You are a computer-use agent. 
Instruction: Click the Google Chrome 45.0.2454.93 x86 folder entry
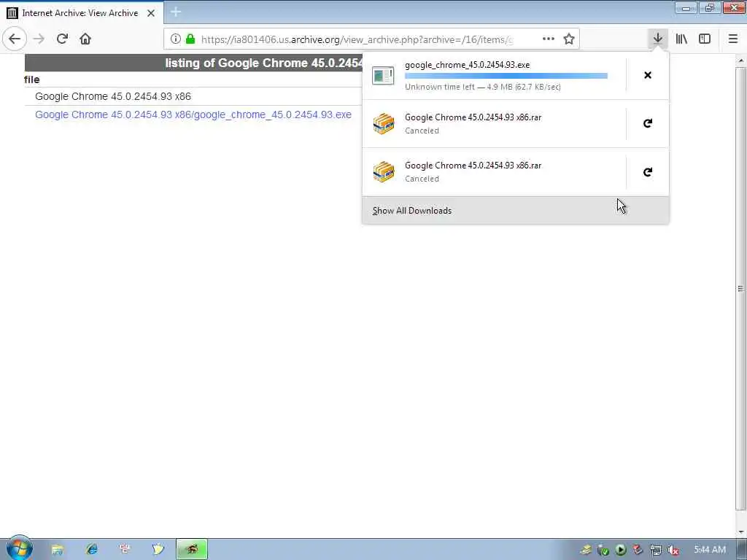point(113,96)
